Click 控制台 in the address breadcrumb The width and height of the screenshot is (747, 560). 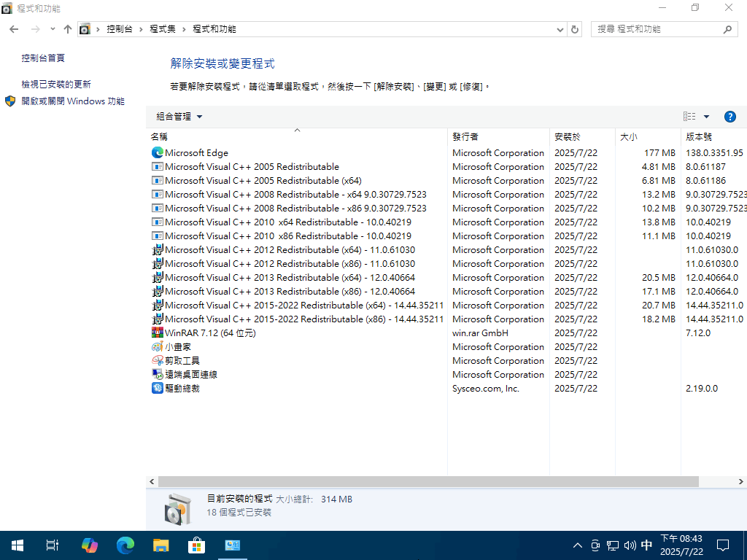[x=119, y=29]
